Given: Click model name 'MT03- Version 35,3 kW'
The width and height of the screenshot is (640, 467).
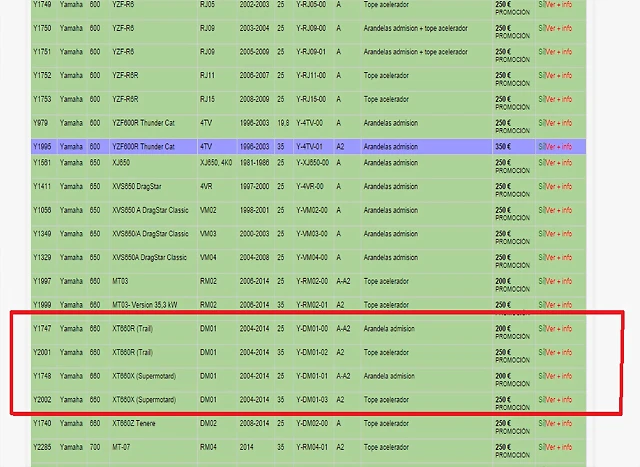Looking at the screenshot, I should point(145,305).
